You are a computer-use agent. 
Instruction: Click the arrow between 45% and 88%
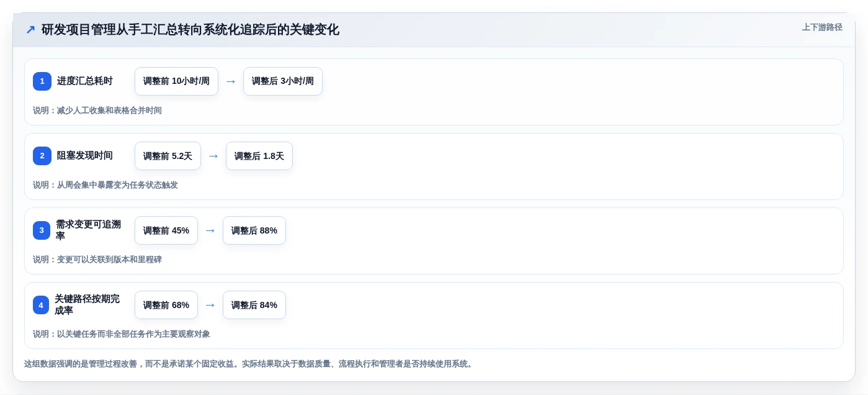coord(210,230)
